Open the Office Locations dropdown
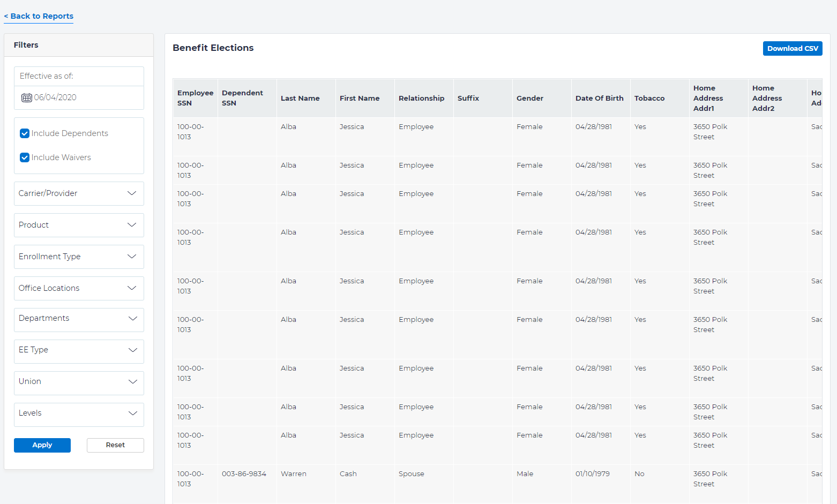The height and width of the screenshot is (504, 837). coord(79,288)
